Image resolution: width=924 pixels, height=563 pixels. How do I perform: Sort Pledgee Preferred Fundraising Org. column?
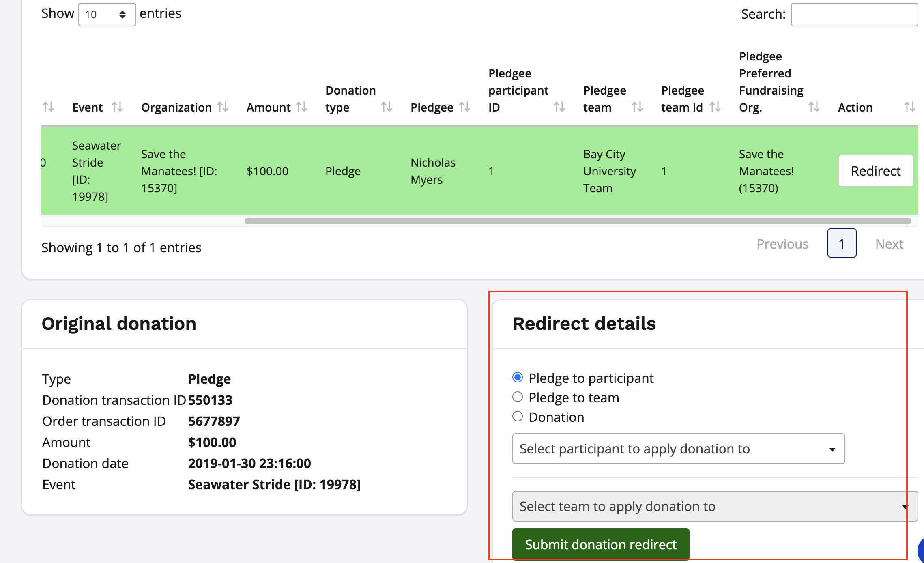(x=814, y=107)
